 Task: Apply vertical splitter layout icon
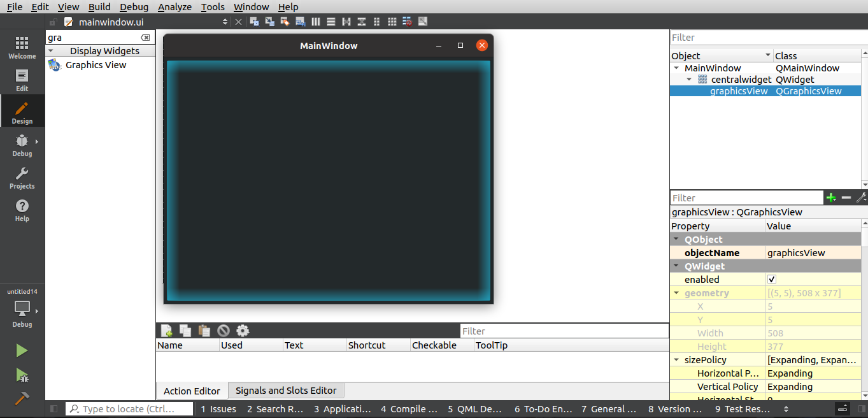click(362, 22)
